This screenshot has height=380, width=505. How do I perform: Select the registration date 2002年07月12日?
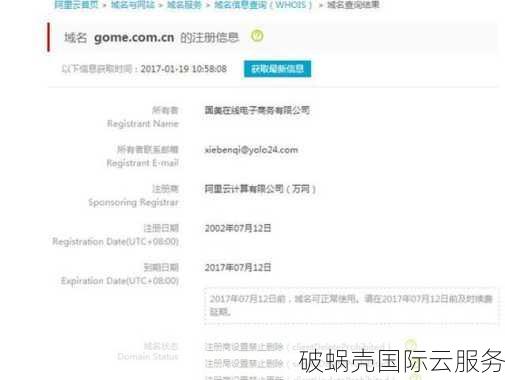click(238, 228)
